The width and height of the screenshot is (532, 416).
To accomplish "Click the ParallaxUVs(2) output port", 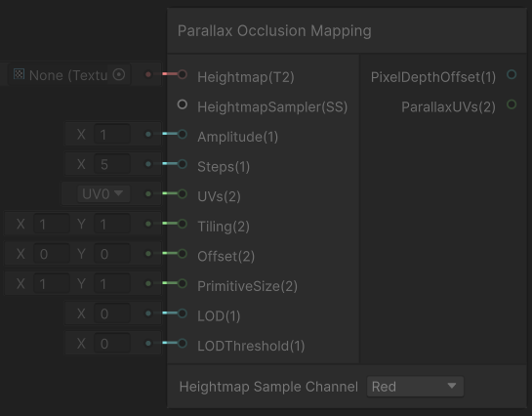I will [512, 104].
